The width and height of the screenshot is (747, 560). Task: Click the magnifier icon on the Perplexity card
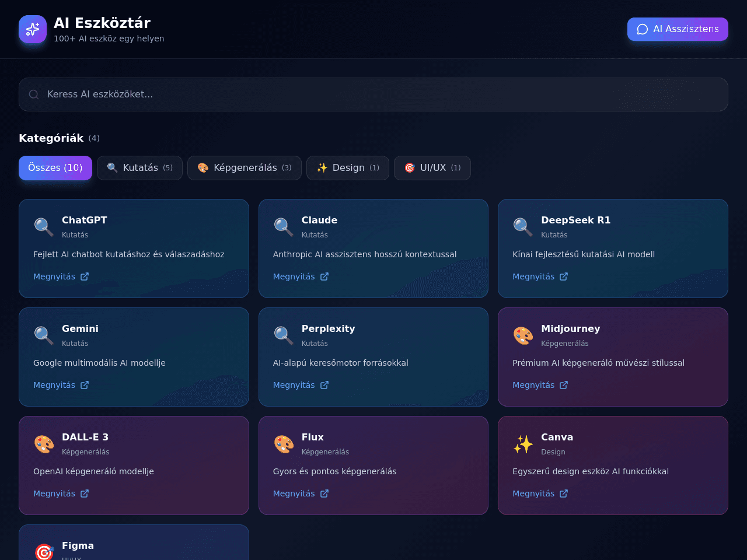[284, 335]
